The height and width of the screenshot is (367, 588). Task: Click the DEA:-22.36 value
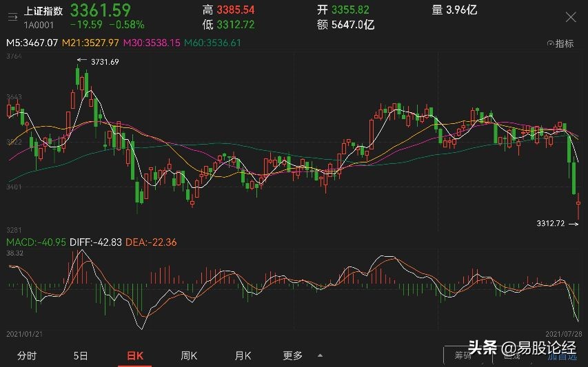click(151, 242)
